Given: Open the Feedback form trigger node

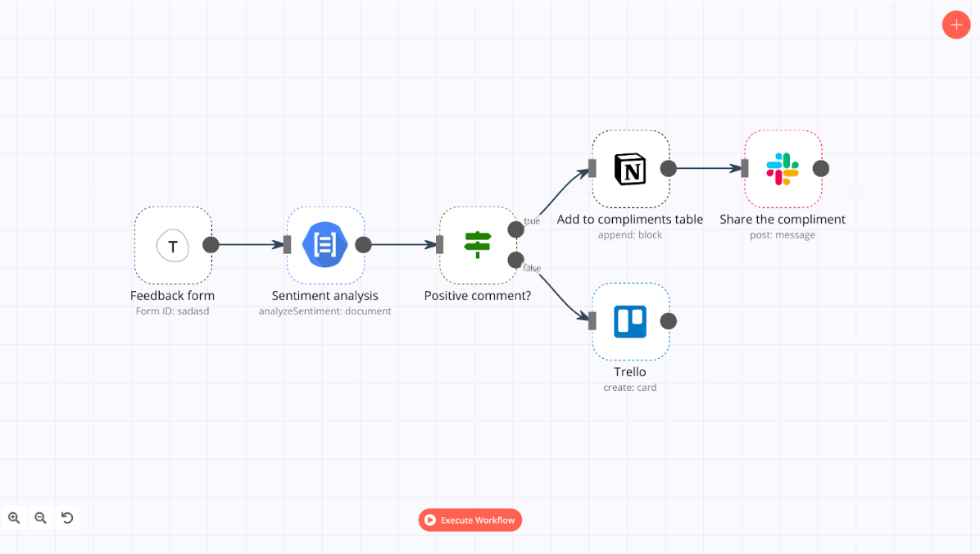Looking at the screenshot, I should 173,244.
